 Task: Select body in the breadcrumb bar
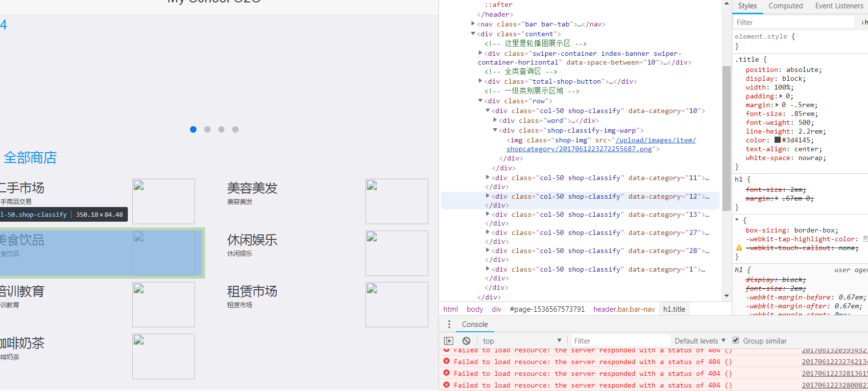coord(475,309)
